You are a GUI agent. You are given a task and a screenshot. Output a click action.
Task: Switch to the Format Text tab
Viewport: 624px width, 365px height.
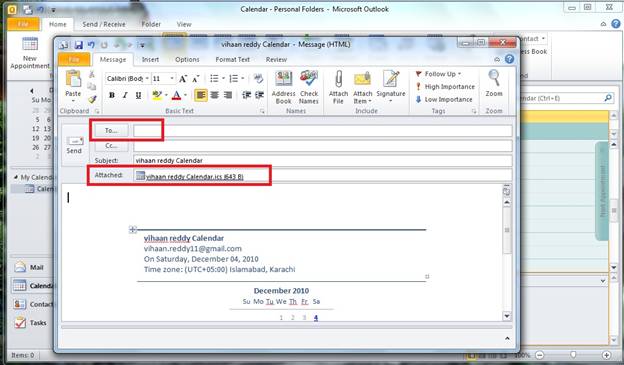point(232,59)
